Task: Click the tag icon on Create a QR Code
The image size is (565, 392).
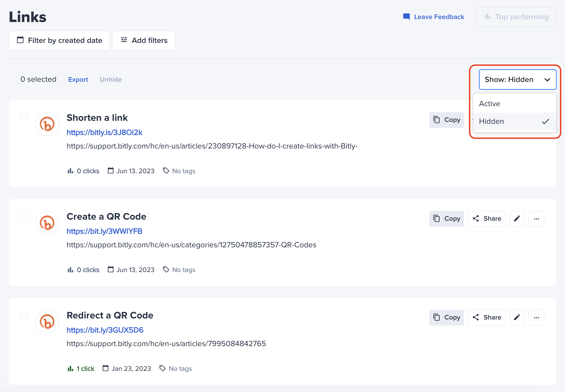Action: pos(166,270)
